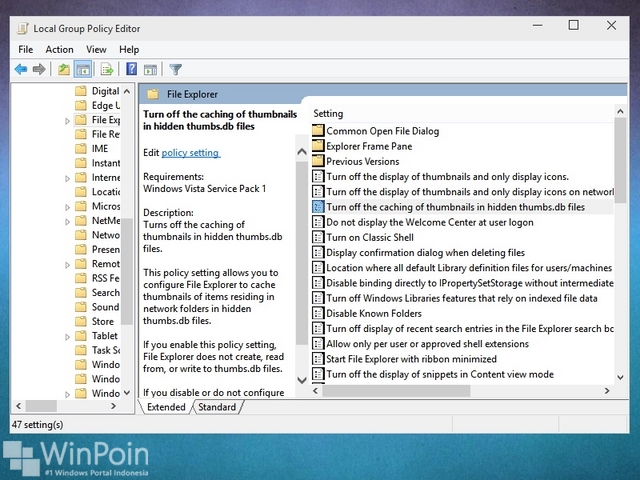The height and width of the screenshot is (480, 640).
Task: Click icon beside Do not display Welcome Center
Action: [318, 222]
